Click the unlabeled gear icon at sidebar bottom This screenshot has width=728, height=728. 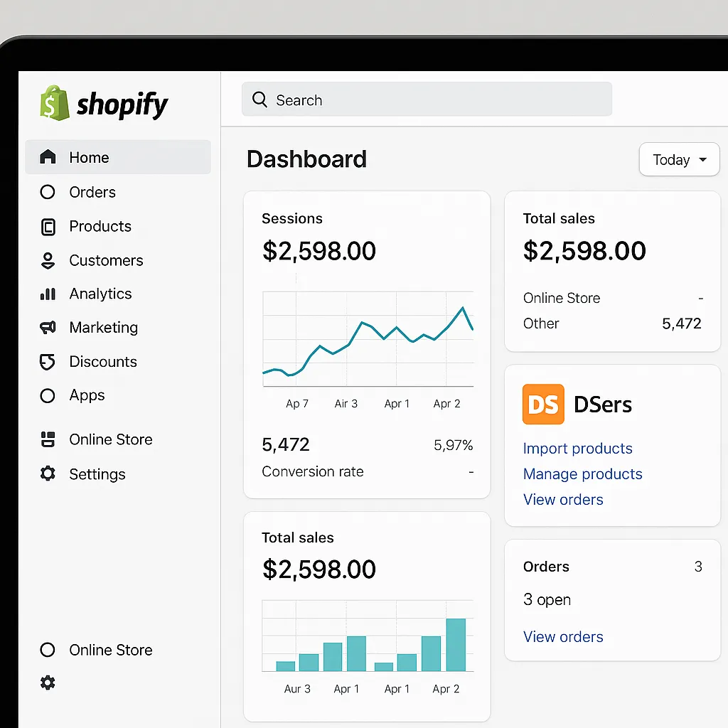[x=48, y=682]
